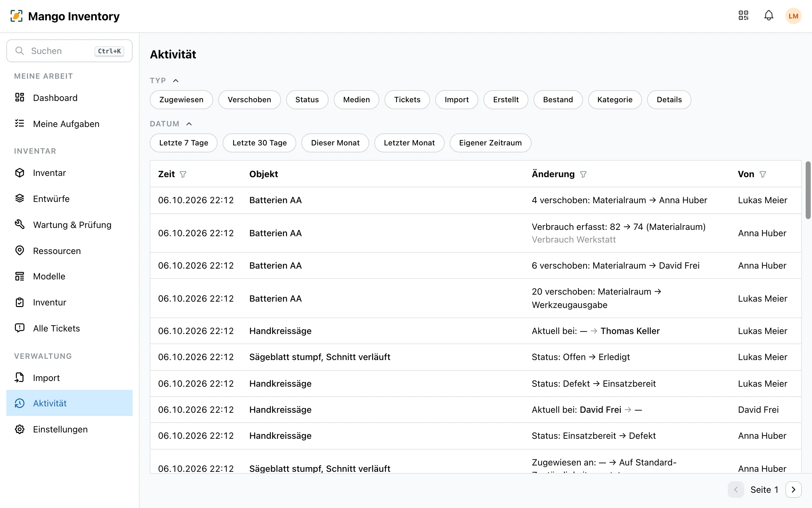Toggle the Tickets type filter chip
812x508 pixels.
coord(407,99)
